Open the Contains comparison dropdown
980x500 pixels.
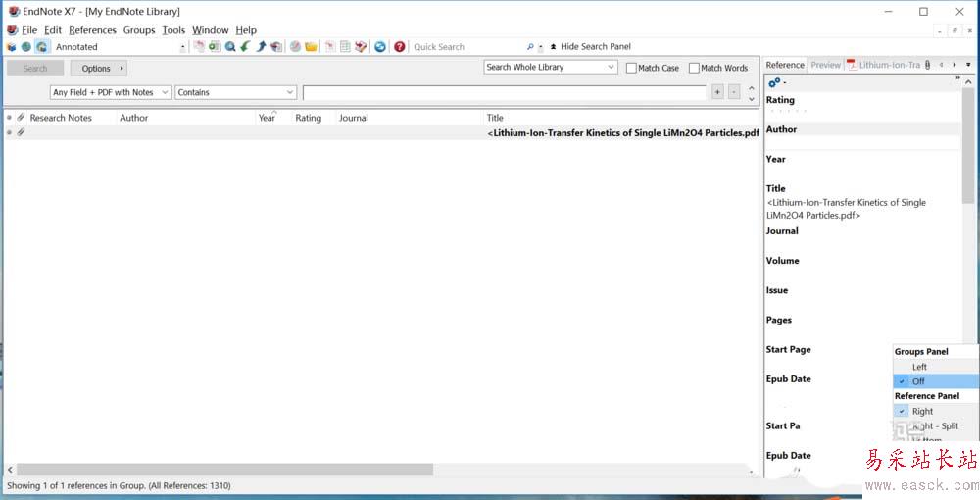tap(235, 92)
